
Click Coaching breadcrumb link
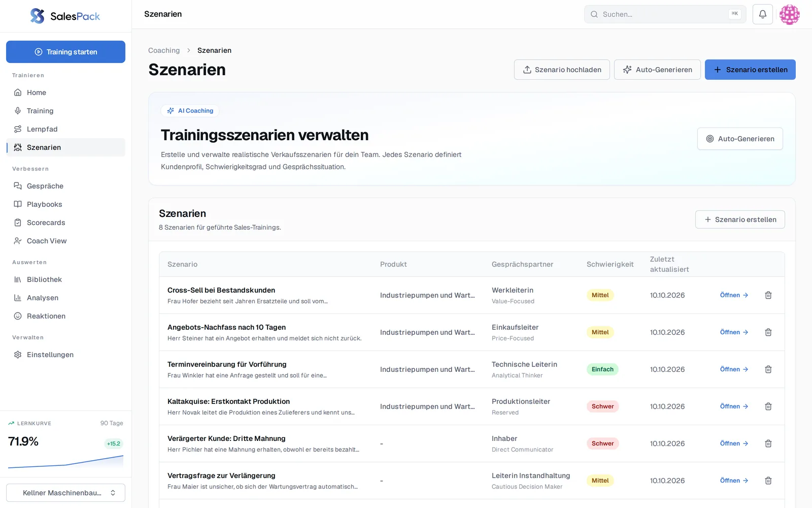[164, 50]
